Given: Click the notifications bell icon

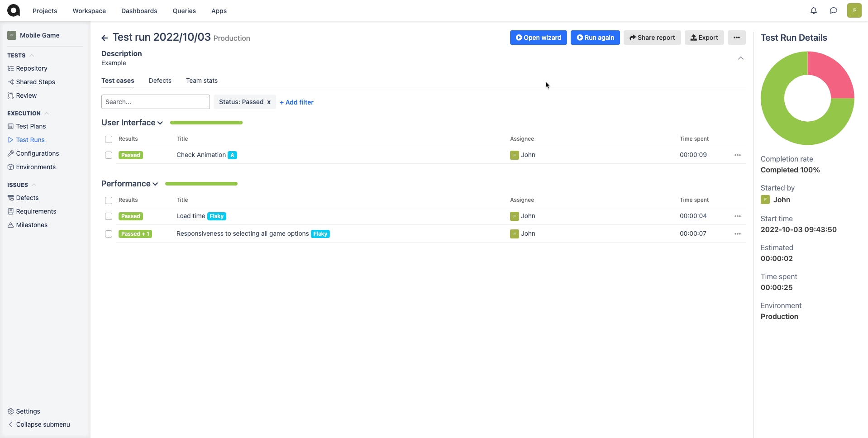Looking at the screenshot, I should pos(813,10).
